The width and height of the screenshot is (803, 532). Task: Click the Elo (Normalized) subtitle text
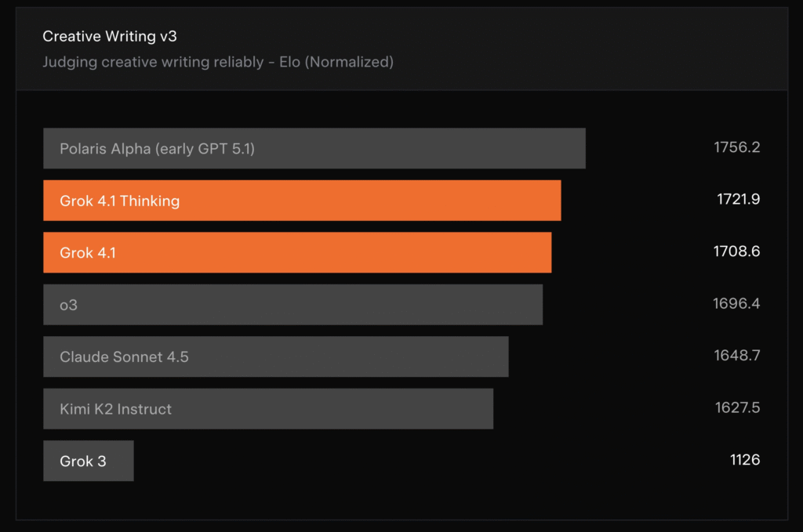pos(336,62)
